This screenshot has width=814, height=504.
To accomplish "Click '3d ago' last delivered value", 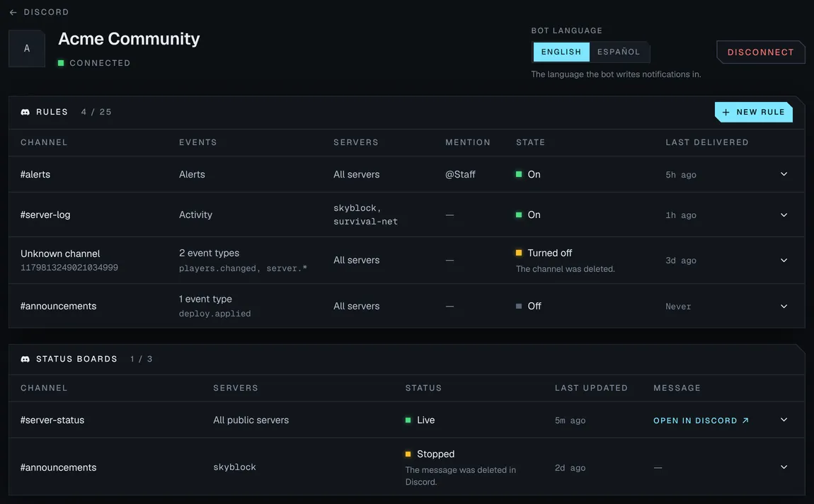I will pos(681,260).
